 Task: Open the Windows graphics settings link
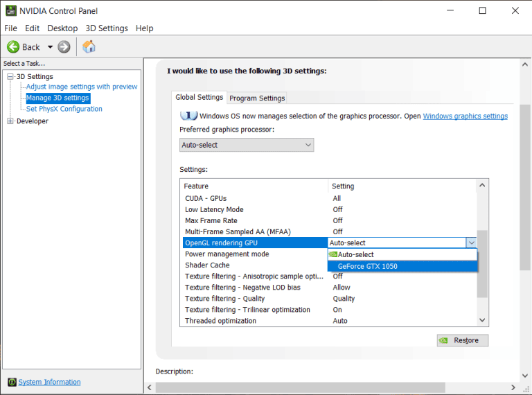(x=465, y=116)
